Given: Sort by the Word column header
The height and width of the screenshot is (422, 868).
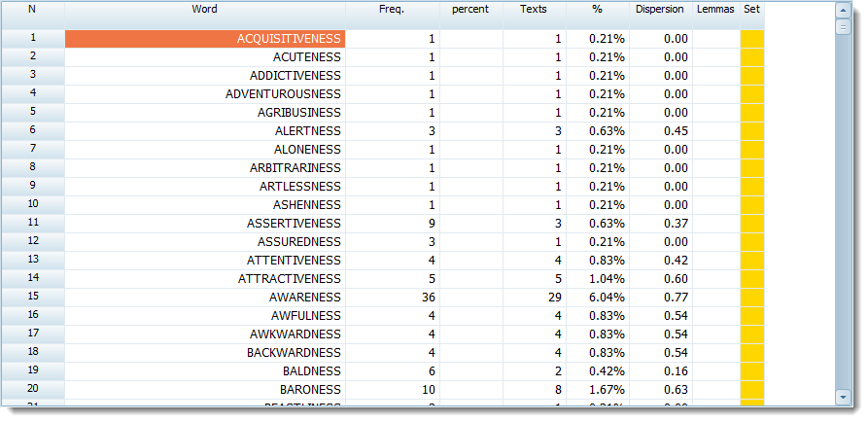Looking at the screenshot, I should (204, 10).
